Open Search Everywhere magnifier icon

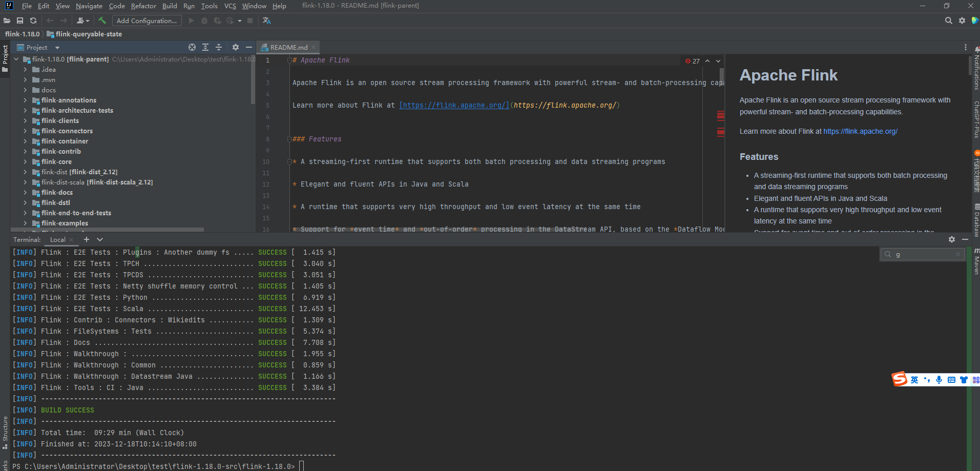coord(948,21)
